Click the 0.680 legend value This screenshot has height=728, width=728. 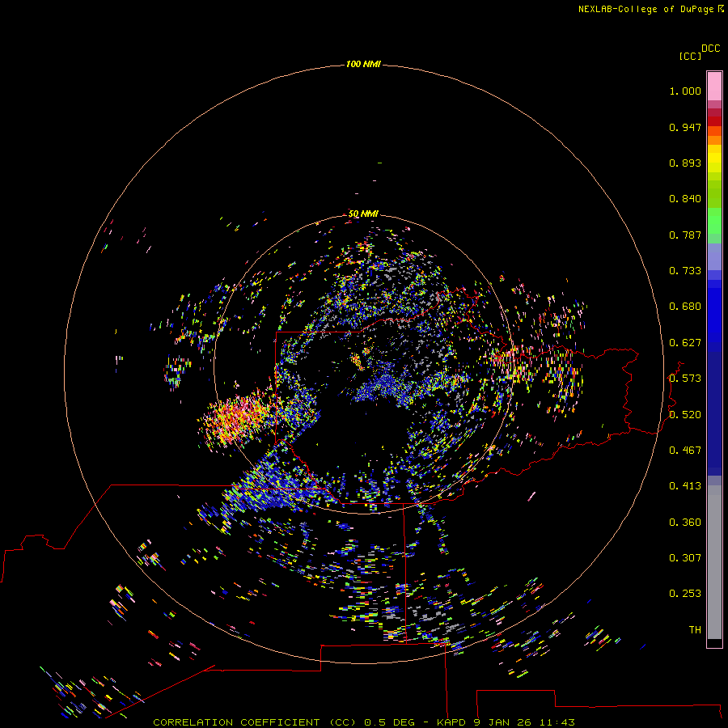click(x=685, y=307)
